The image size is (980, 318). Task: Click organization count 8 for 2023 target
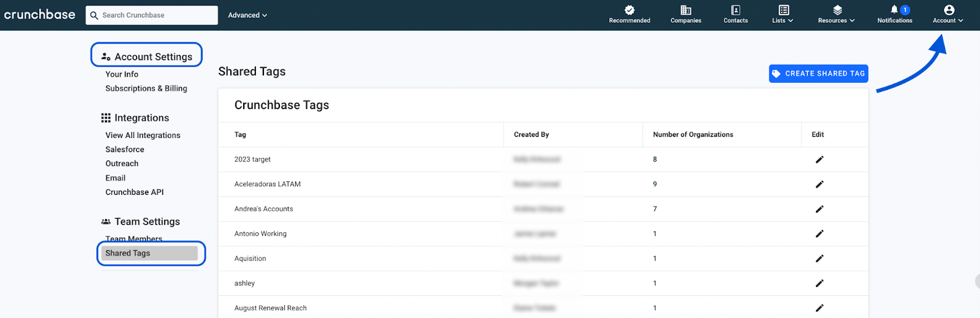point(655,159)
